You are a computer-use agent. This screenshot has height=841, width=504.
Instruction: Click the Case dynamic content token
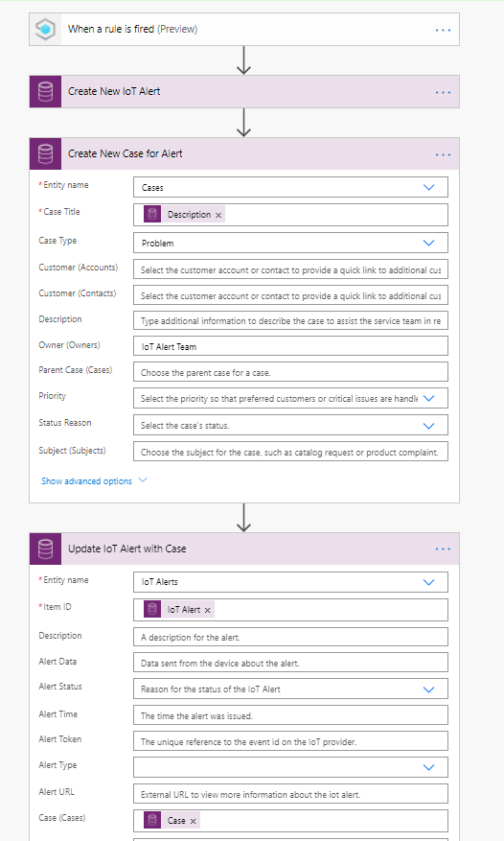pyautogui.click(x=172, y=821)
